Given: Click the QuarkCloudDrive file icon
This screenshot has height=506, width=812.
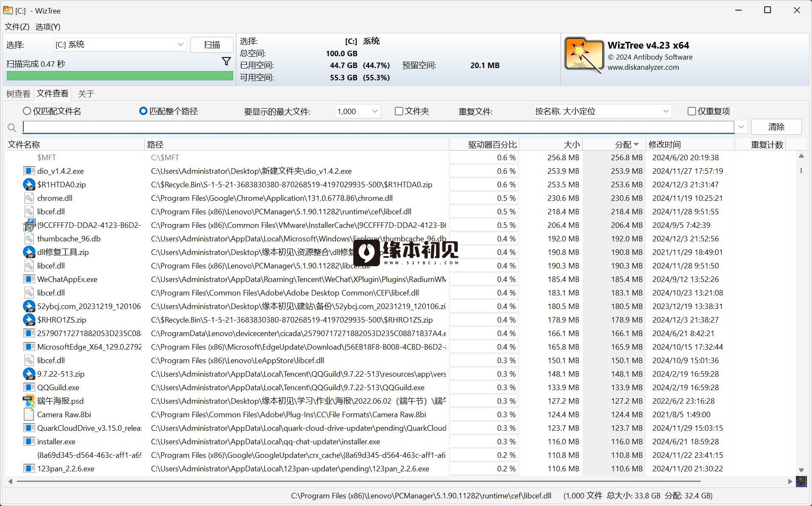Looking at the screenshot, I should click(x=29, y=428).
